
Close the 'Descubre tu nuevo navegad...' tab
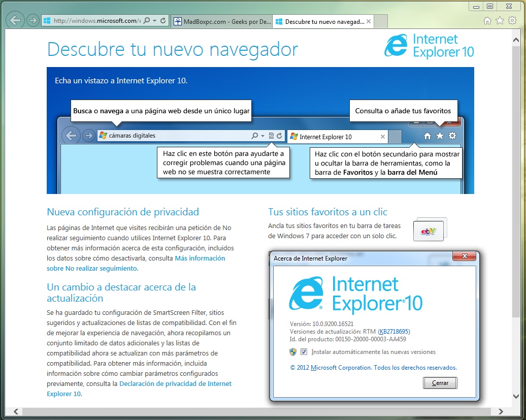tap(369, 21)
